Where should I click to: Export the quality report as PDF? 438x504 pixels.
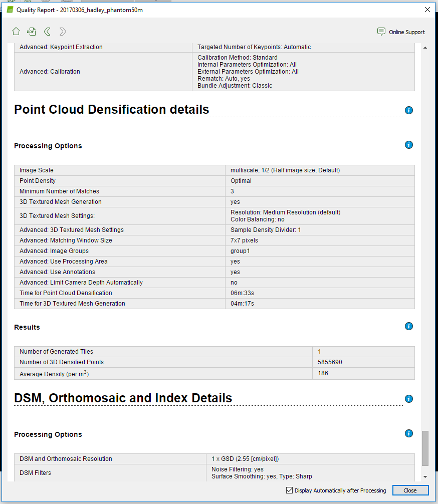click(x=31, y=31)
